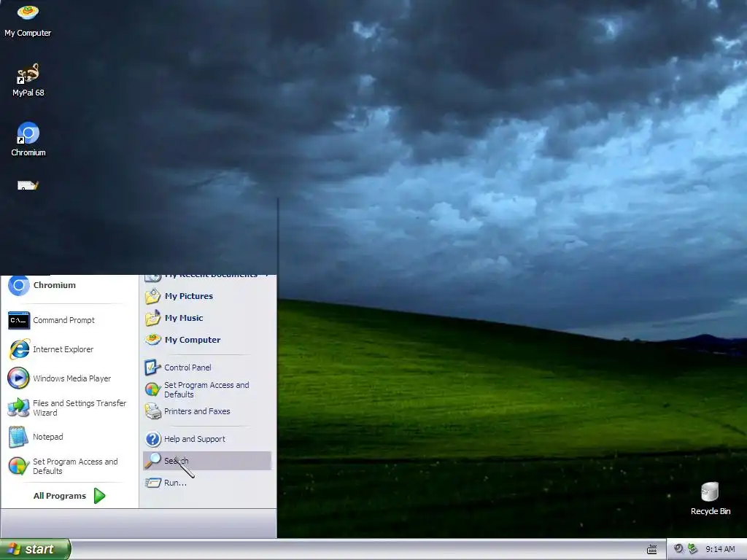Open My Pictures folder icon
Image resolution: width=747 pixels, height=560 pixels.
click(x=153, y=296)
